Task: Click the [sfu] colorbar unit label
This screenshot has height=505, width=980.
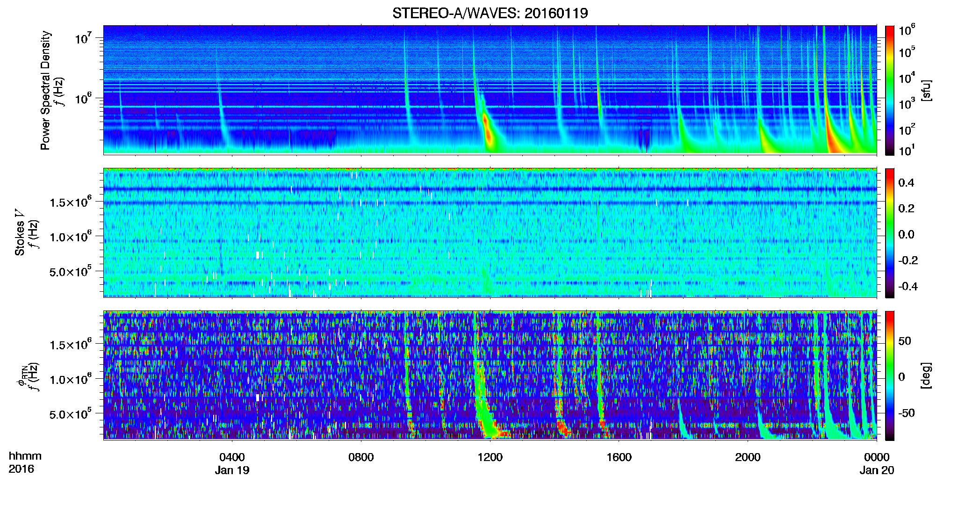Action: 926,91
